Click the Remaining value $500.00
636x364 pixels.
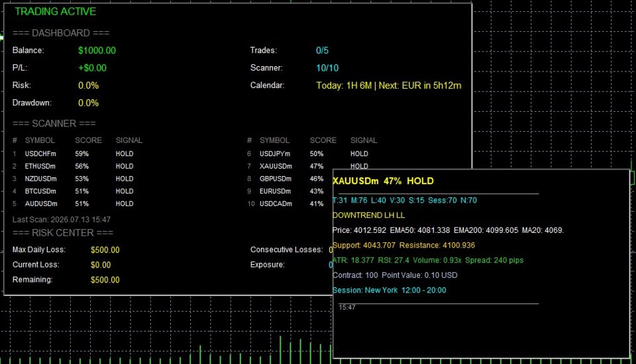[105, 280]
